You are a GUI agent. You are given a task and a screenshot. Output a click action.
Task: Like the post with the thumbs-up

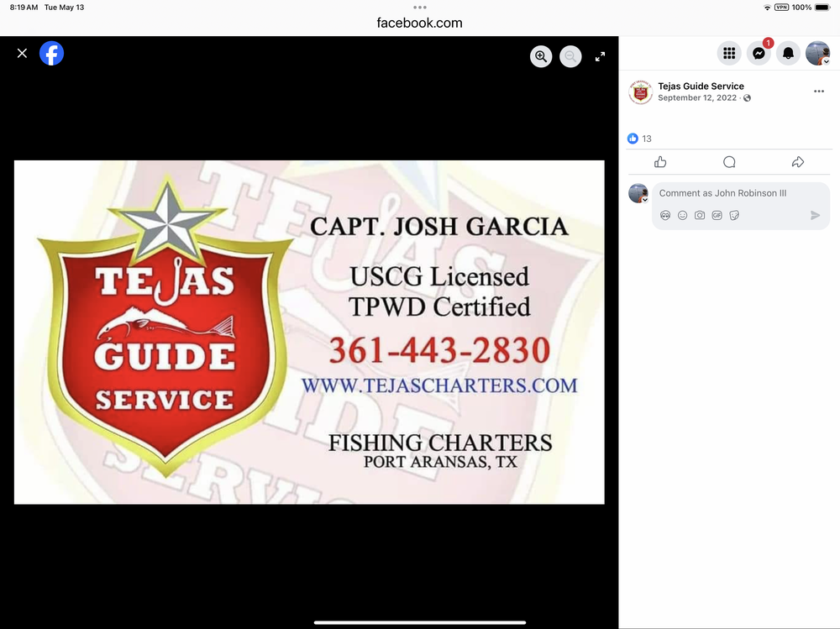[x=660, y=162]
